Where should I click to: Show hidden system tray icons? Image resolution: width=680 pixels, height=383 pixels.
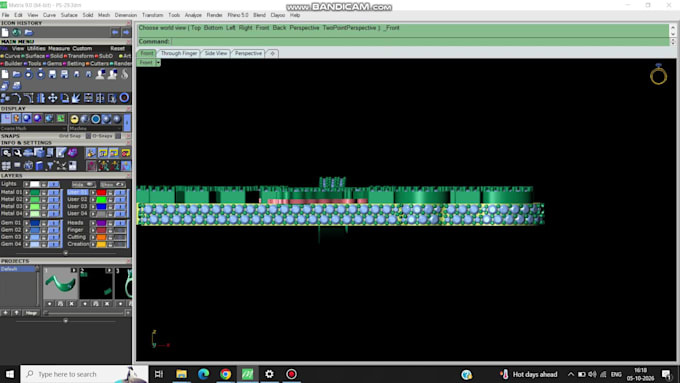(x=571, y=374)
